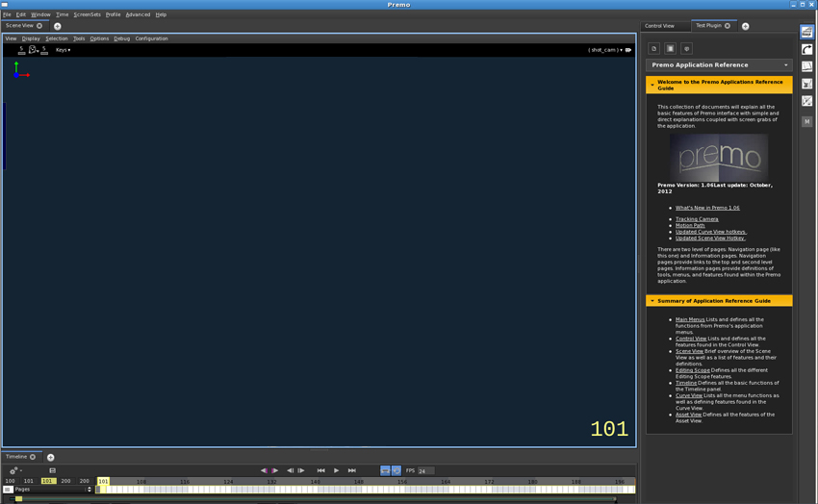
Task: Switch to the Control View tab
Action: click(x=659, y=26)
